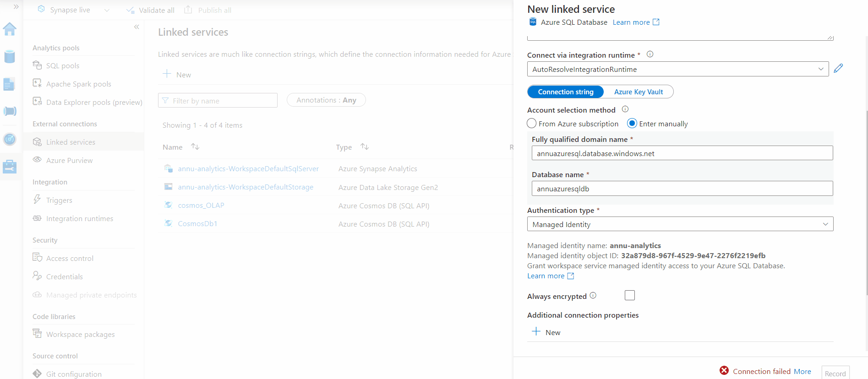
Task: Open Git configuration under Source control
Action: [74, 374]
